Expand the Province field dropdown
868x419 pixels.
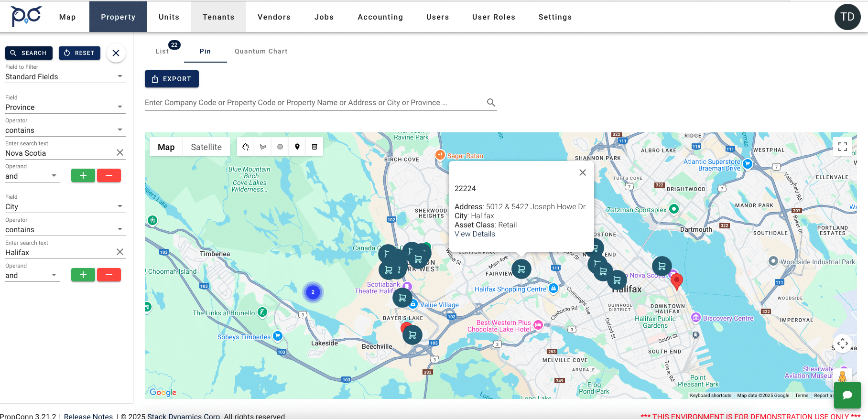tap(65, 107)
